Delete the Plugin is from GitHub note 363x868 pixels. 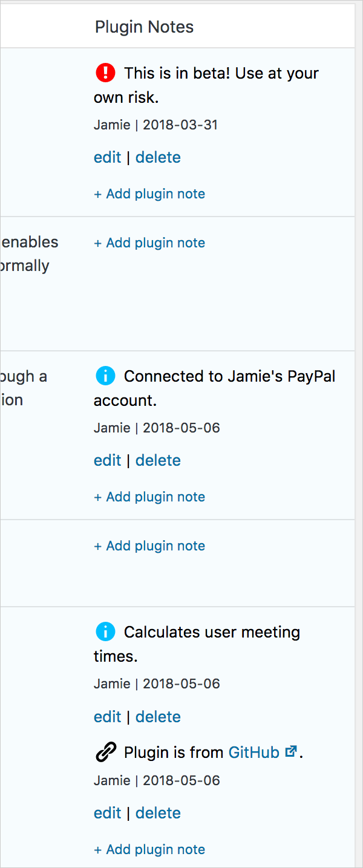[x=158, y=813]
